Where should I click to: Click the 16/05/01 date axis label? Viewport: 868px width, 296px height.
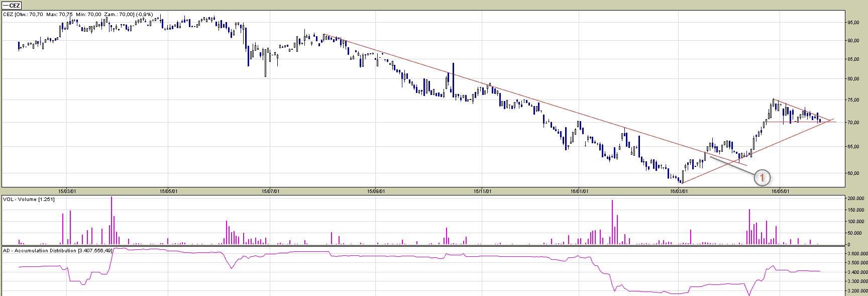tap(780, 191)
